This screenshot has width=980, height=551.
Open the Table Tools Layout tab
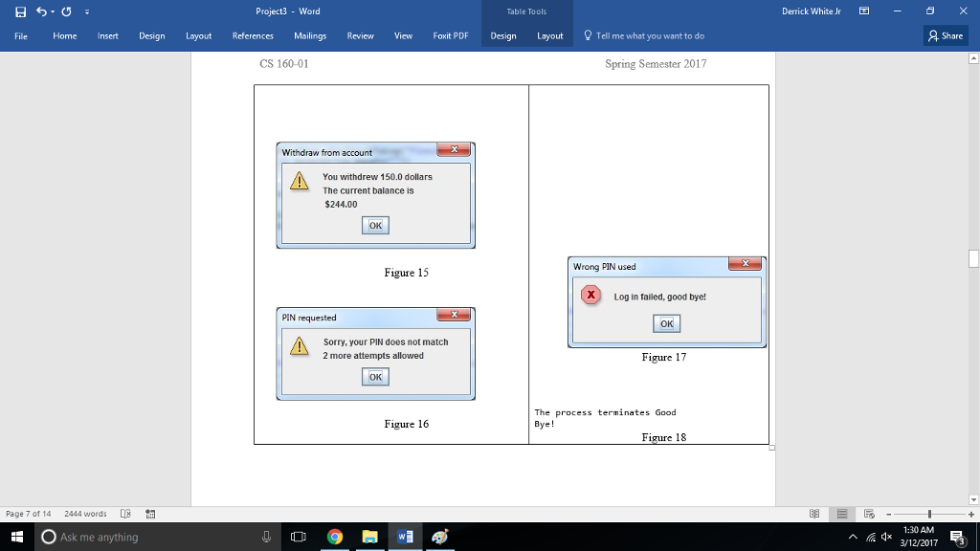click(550, 35)
